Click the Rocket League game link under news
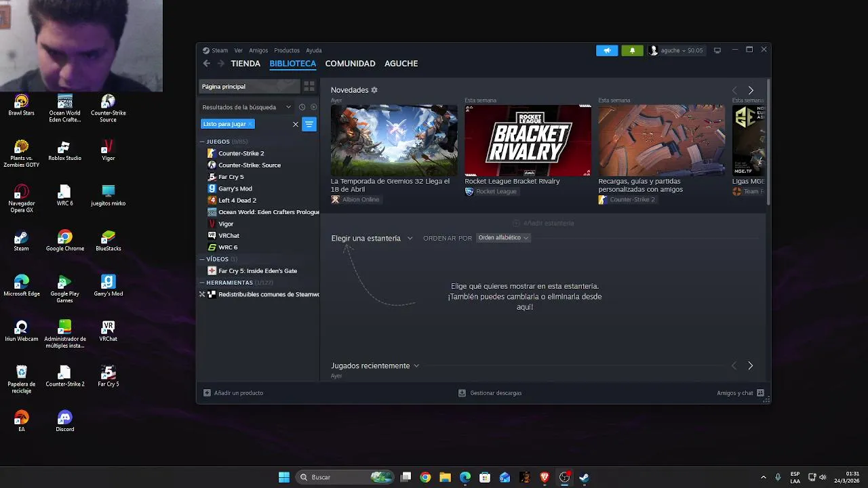Screen dimensions: 868x488 tap(491, 191)
